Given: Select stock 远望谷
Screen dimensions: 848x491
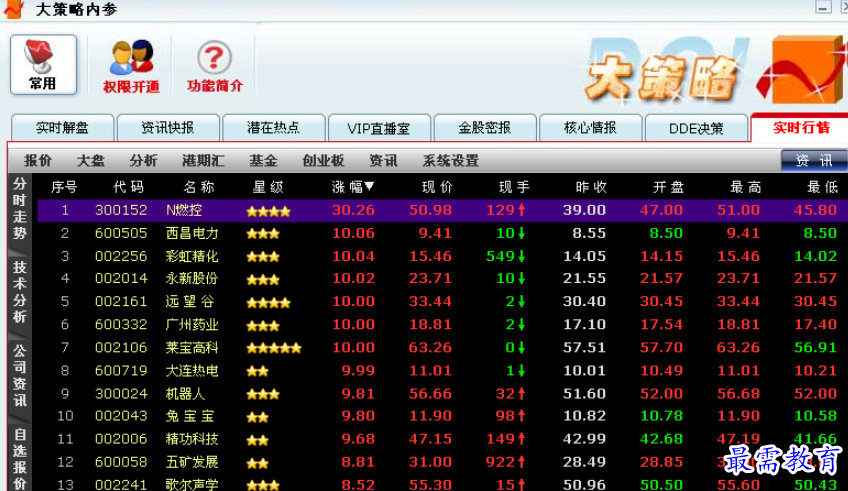Looking at the screenshot, I should (190, 301).
